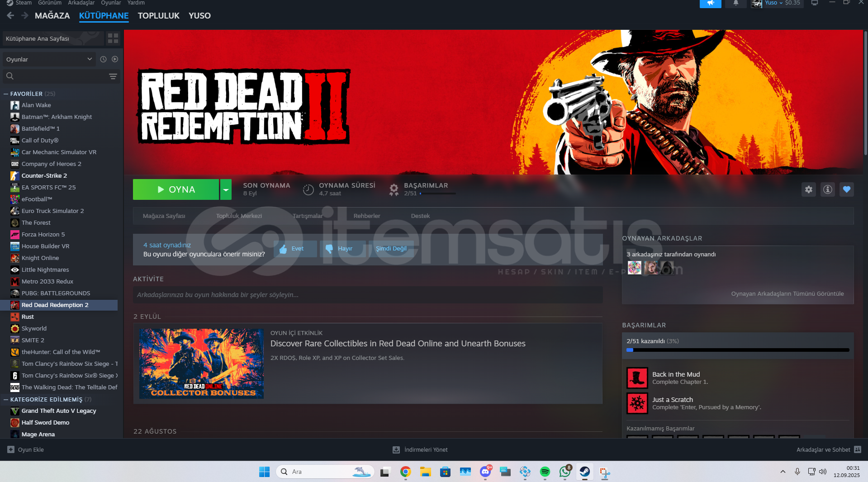Show hidden system tray icons chevron
The width and height of the screenshot is (868, 482).
point(783,472)
